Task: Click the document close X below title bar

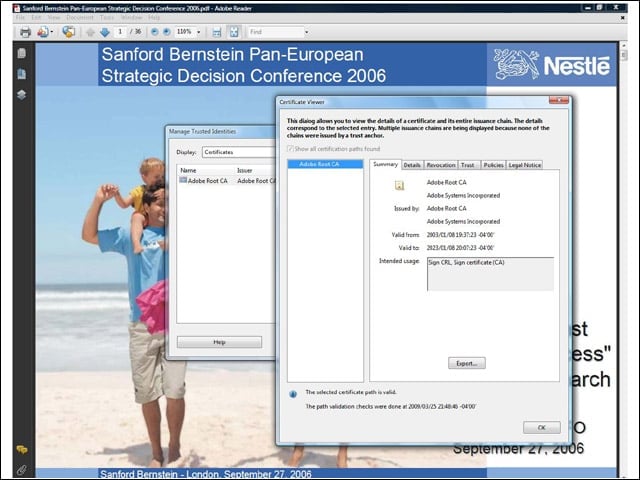Action: (x=622, y=18)
